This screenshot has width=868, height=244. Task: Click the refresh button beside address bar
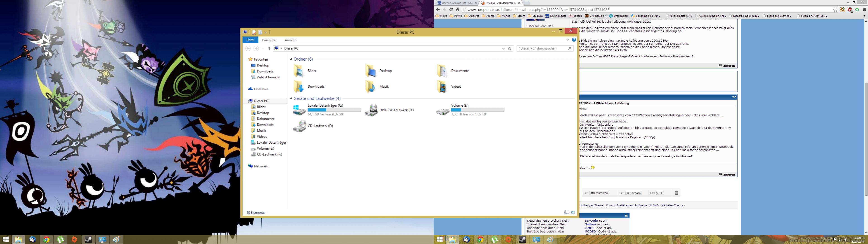click(509, 49)
